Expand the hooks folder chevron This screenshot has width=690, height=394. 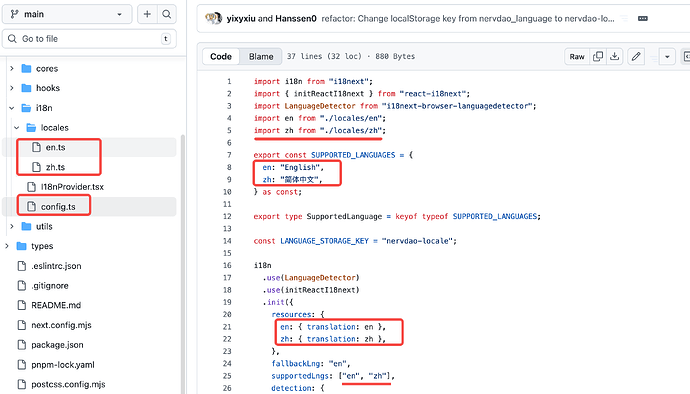pos(12,88)
